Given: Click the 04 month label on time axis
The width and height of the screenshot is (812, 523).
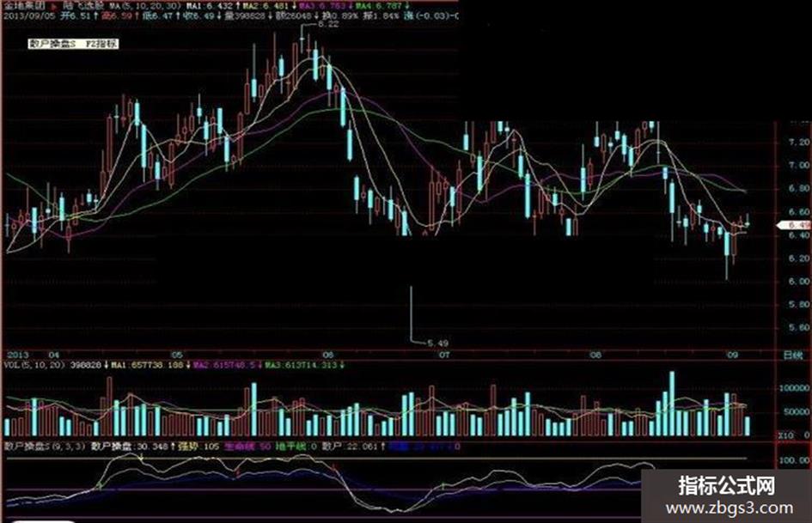Looking at the screenshot, I should [x=53, y=356].
